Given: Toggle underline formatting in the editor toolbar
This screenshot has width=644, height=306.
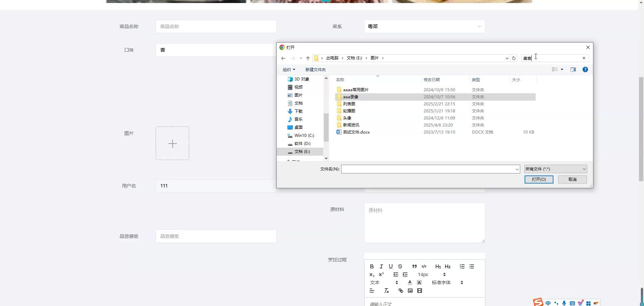Looking at the screenshot, I should pyautogui.click(x=390, y=266).
